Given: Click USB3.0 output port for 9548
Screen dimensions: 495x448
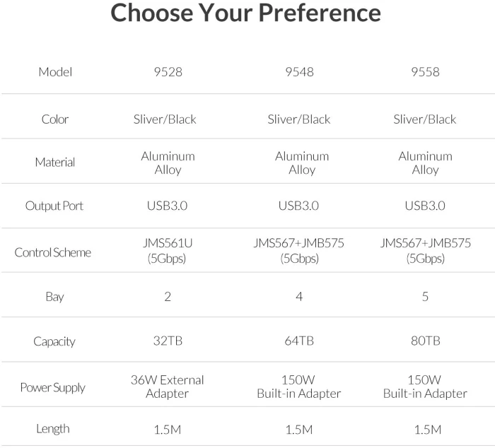Looking at the screenshot, I should 298,206.
